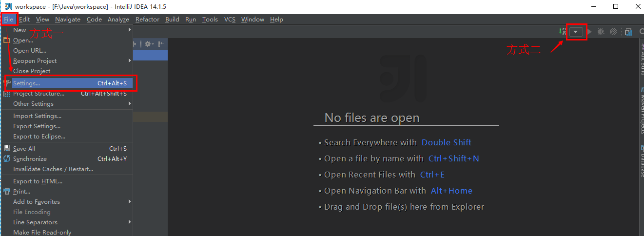644x236 pixels.
Task: Click the Debug bug icon
Action: [601, 32]
